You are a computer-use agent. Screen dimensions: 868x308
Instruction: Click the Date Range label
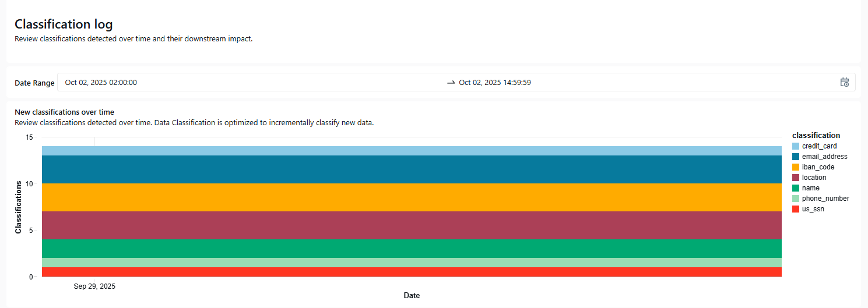[34, 83]
